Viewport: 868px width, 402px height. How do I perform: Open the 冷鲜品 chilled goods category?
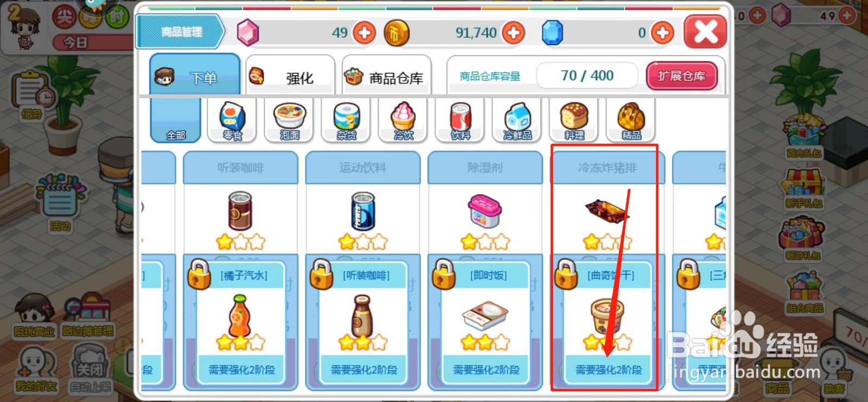click(518, 120)
